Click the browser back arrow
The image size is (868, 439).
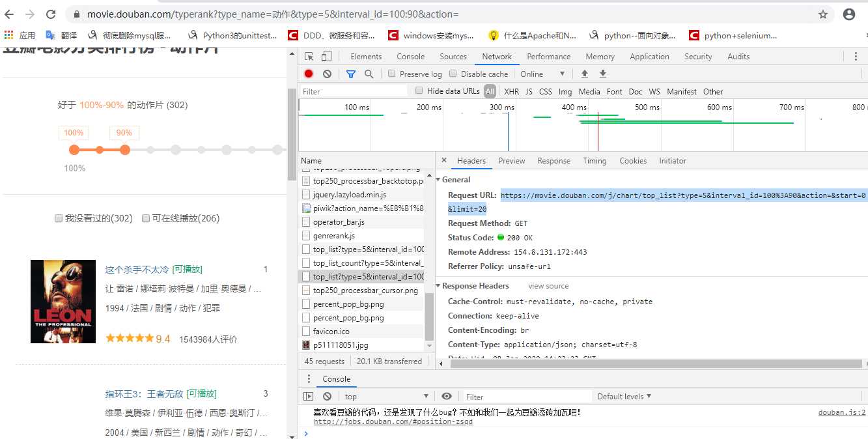click(10, 14)
